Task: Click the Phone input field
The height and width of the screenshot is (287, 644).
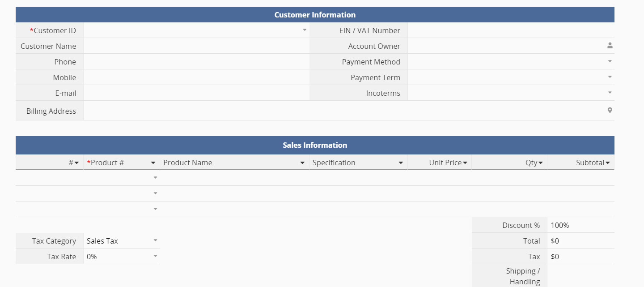Action: (x=196, y=61)
